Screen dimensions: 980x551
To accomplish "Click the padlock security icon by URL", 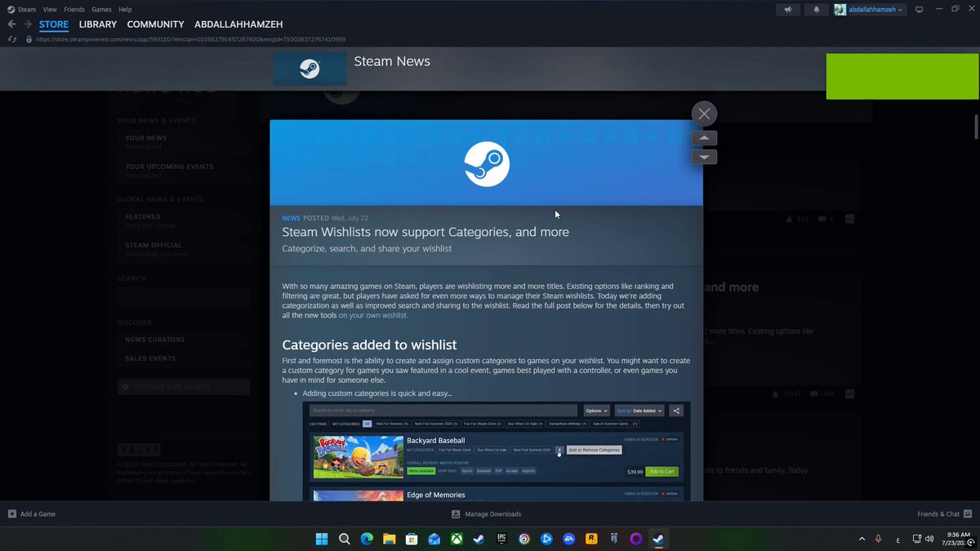I will click(x=29, y=39).
